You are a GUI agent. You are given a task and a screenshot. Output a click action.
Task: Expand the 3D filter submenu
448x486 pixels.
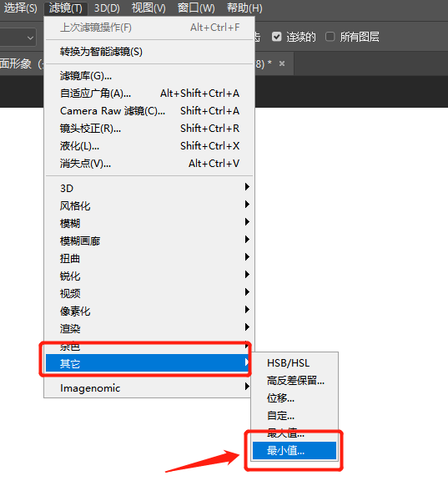(x=149, y=188)
